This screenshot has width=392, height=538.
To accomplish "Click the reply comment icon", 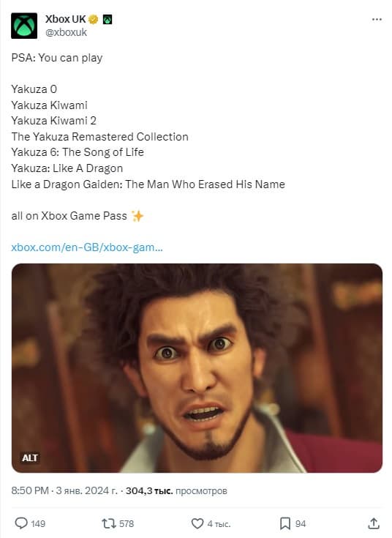I will 21,523.
